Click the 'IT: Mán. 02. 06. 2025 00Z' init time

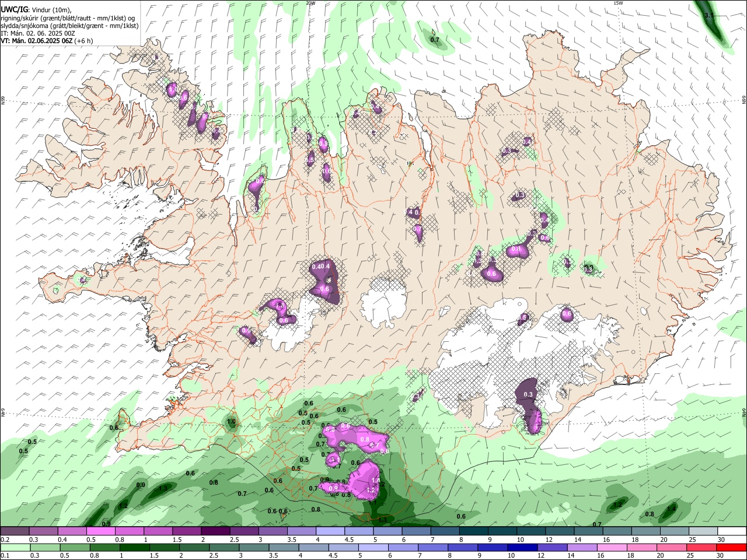click(x=38, y=33)
